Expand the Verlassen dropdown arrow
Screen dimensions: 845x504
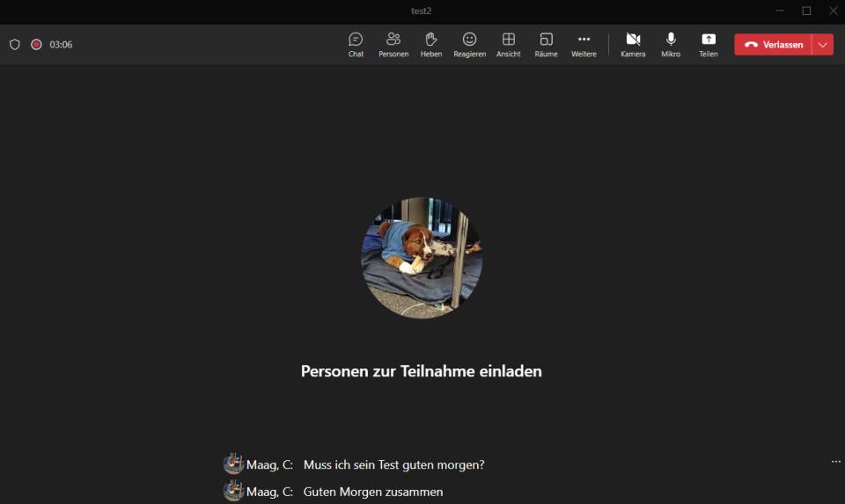pos(822,45)
